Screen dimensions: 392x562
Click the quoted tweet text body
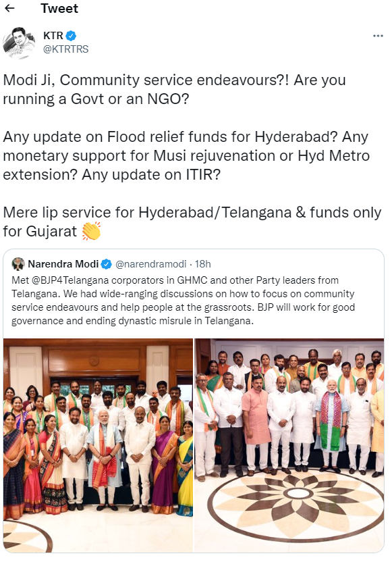point(184,301)
